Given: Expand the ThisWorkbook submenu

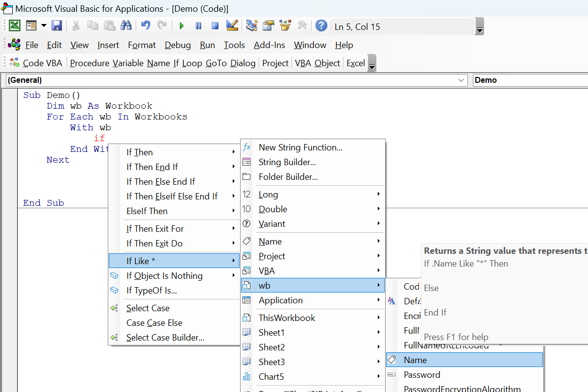Looking at the screenshot, I should [313, 318].
